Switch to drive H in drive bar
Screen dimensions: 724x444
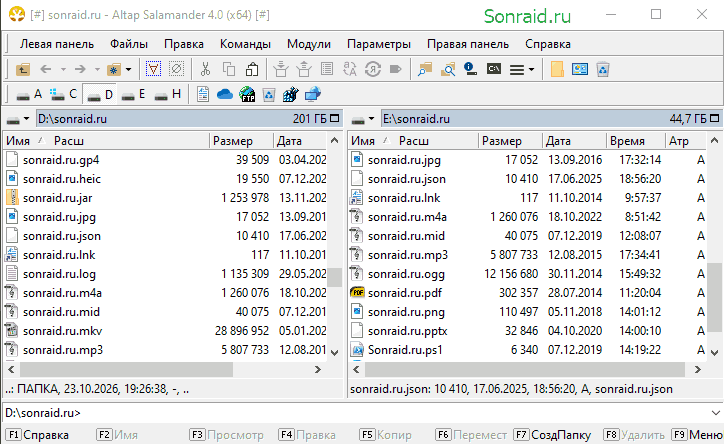click(168, 95)
